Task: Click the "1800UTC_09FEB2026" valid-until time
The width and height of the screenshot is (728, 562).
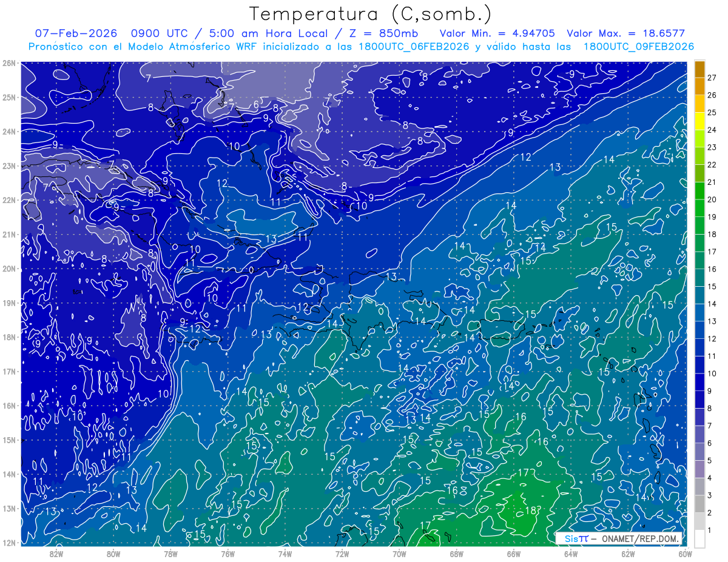Action: click(638, 46)
